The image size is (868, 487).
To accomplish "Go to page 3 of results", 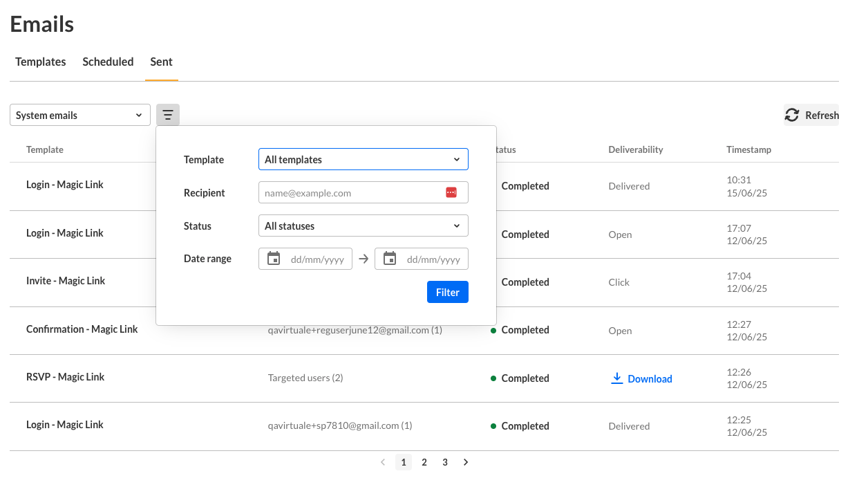I will 445,462.
